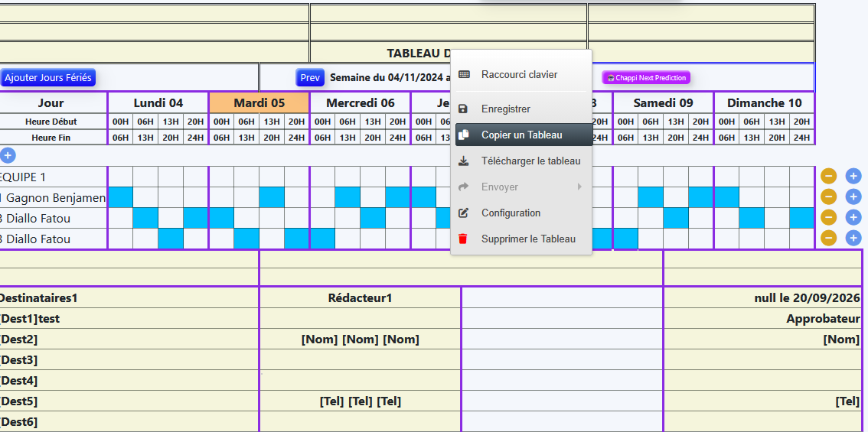Toggle Gagnon Benjamen's Samedi 06H shift cell
Image resolution: width=868 pixels, height=432 pixels.
(651, 197)
